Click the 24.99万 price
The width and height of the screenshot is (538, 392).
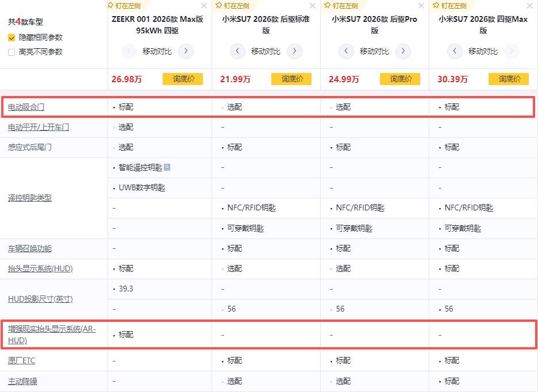344,79
